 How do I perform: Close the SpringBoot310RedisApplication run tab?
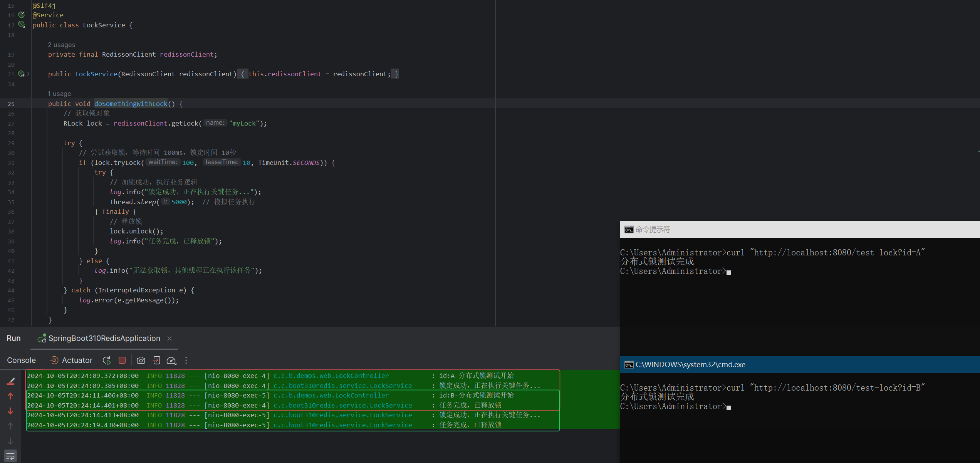pyautogui.click(x=169, y=339)
